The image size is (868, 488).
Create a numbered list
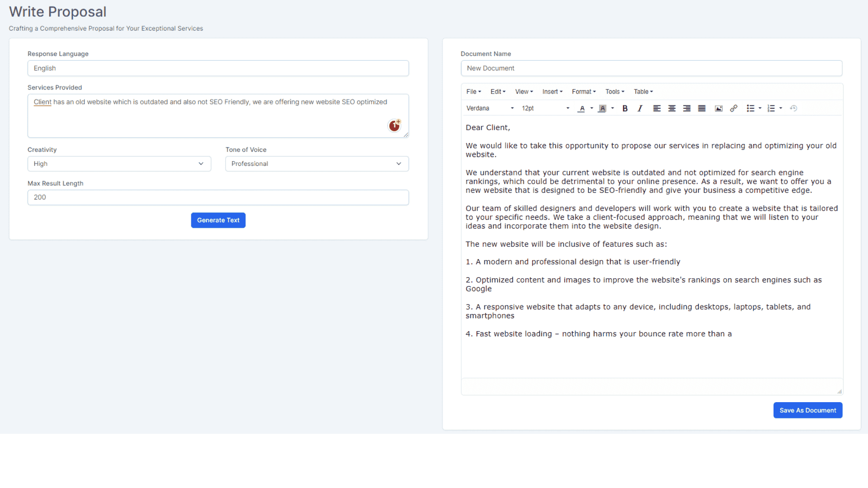point(771,108)
